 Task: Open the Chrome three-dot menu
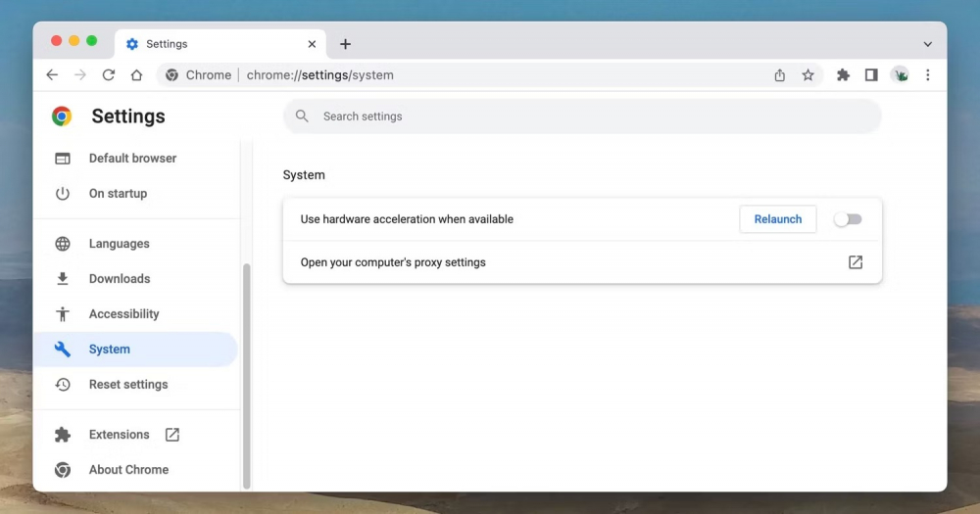click(x=927, y=75)
